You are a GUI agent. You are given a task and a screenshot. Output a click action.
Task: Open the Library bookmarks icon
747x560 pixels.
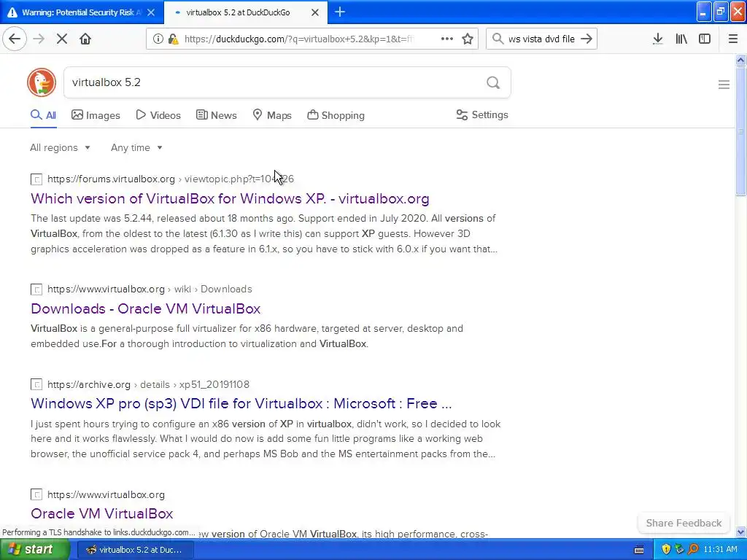click(681, 39)
